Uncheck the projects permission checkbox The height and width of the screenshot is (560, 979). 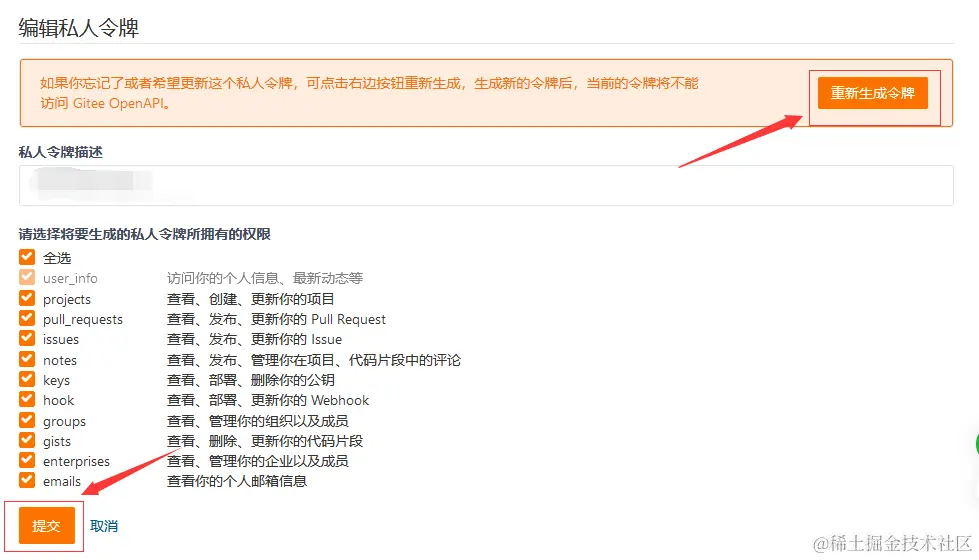tap(27, 298)
